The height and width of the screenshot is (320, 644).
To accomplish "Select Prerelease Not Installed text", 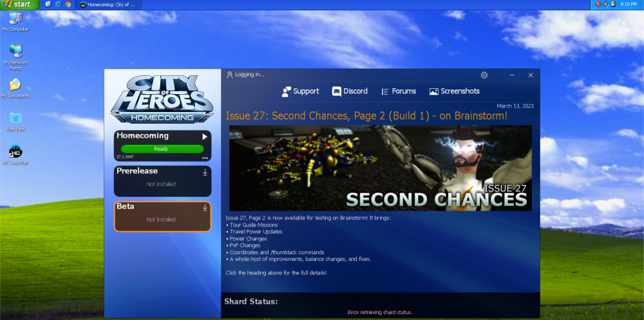I will click(x=161, y=184).
